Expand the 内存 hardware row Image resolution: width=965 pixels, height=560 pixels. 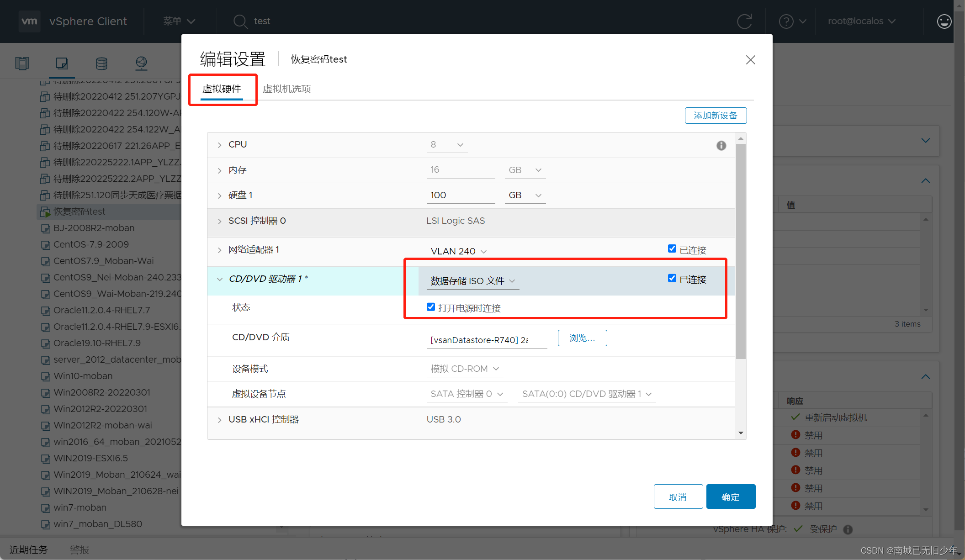pos(219,170)
